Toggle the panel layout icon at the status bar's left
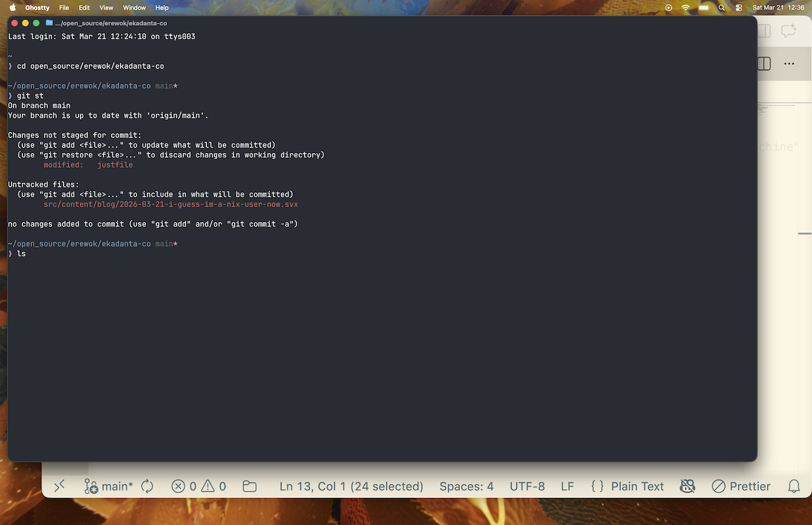Screen dimensions: 812x525 [59, 486]
